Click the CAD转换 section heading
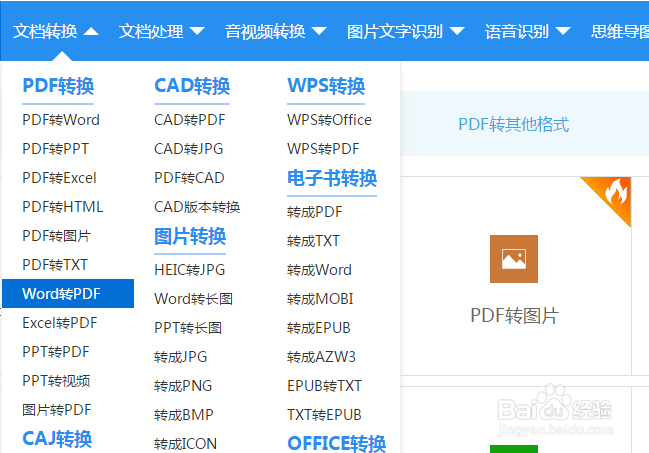The width and height of the screenshot is (649, 453). (192, 86)
